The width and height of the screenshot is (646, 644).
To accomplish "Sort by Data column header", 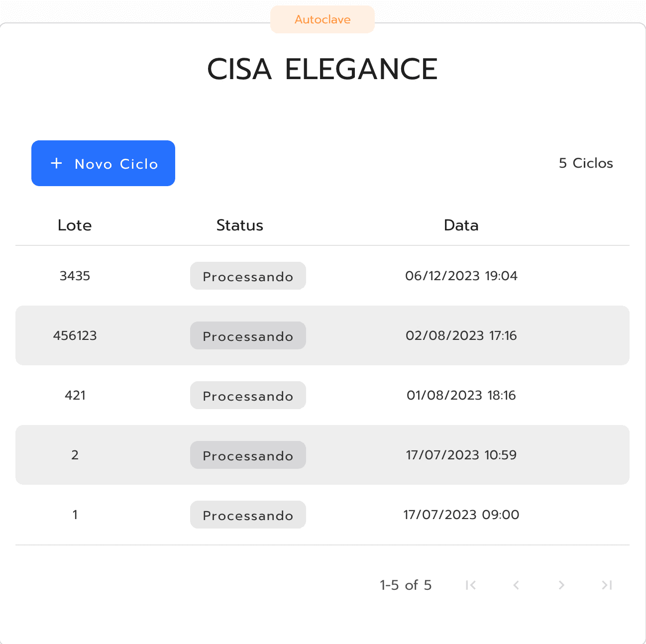I will (x=461, y=225).
